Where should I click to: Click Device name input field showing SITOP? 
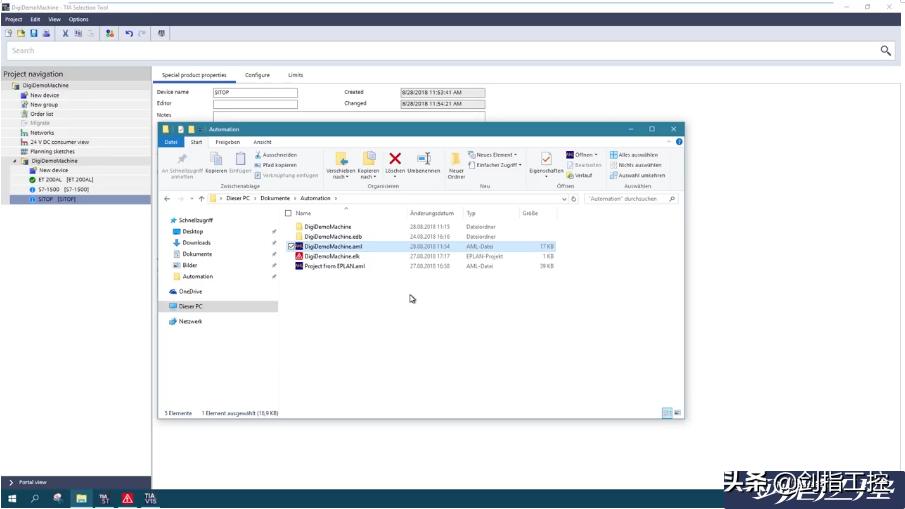coord(255,92)
